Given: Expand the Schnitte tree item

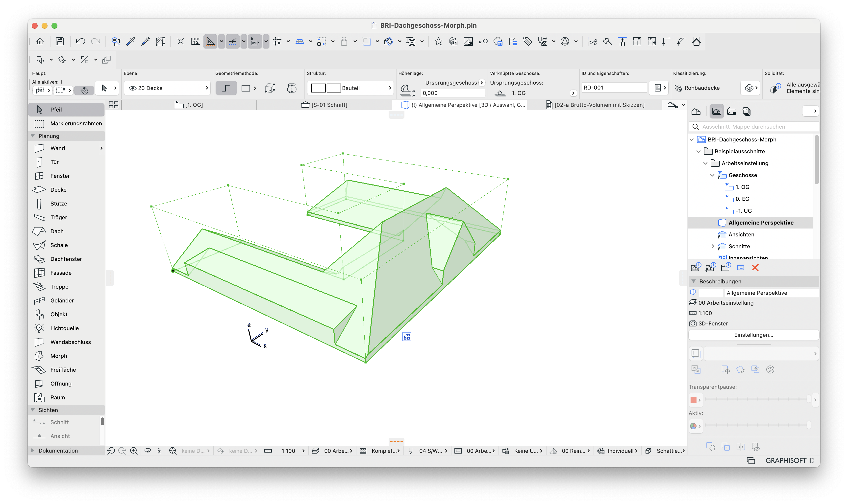Looking at the screenshot, I should click(712, 246).
